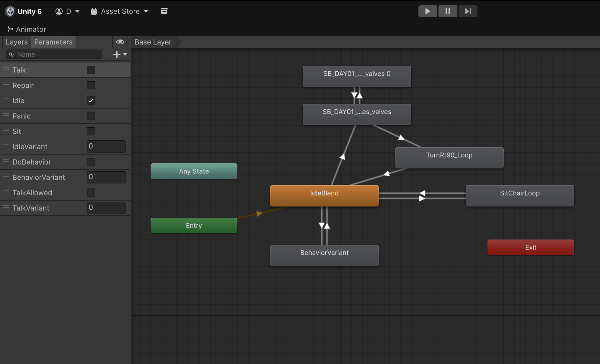Click the Play button in toolbar
This screenshot has width=600, height=364.
(428, 11)
